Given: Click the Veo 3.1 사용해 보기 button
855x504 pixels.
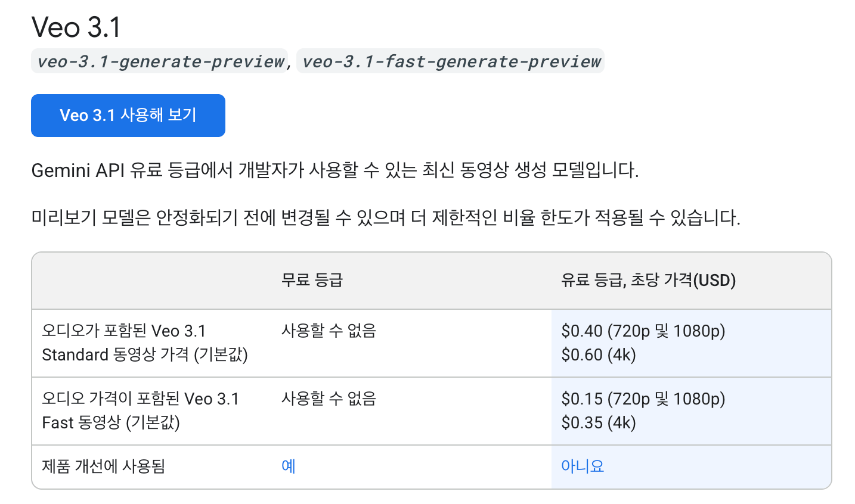Looking at the screenshot, I should point(128,116).
